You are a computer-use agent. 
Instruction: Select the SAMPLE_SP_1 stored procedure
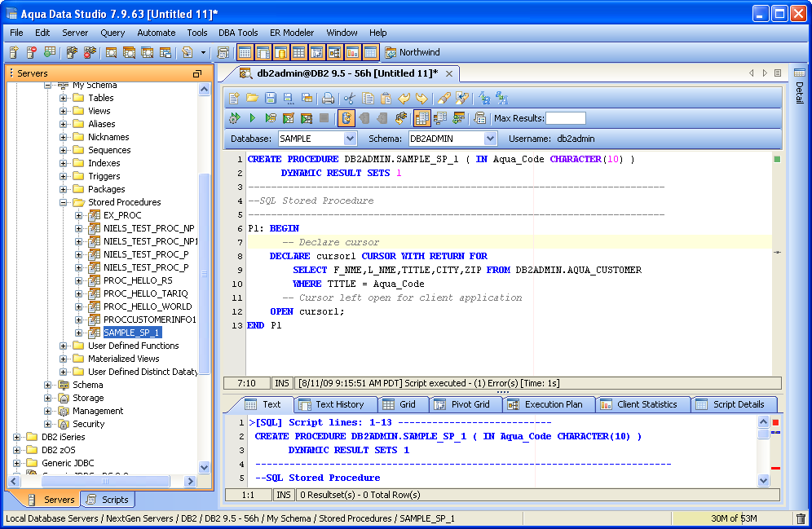tap(131, 333)
